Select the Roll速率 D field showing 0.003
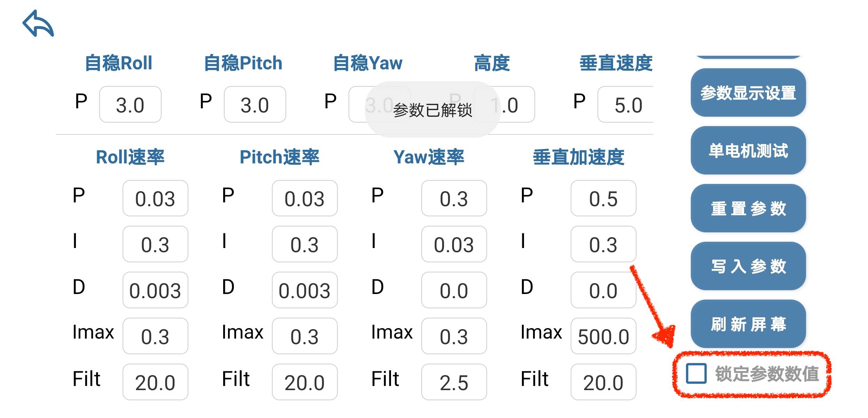 (x=155, y=290)
